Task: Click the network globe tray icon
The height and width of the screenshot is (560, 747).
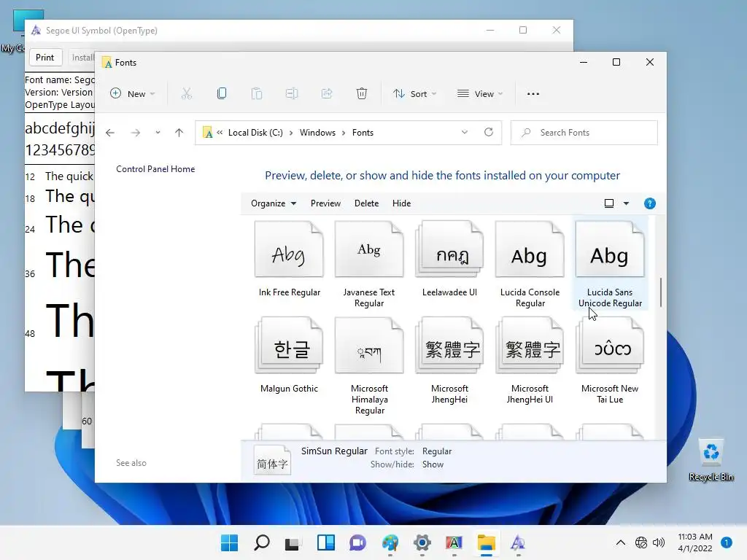Action: coord(641,542)
